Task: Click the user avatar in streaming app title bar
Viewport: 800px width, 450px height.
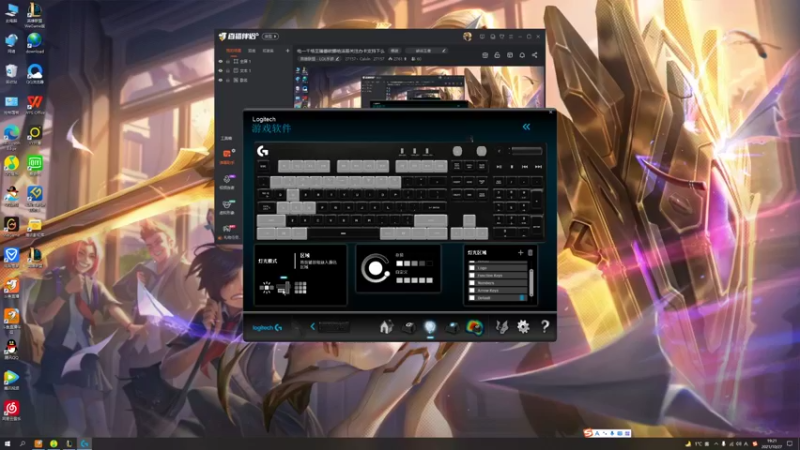Action: click(467, 36)
